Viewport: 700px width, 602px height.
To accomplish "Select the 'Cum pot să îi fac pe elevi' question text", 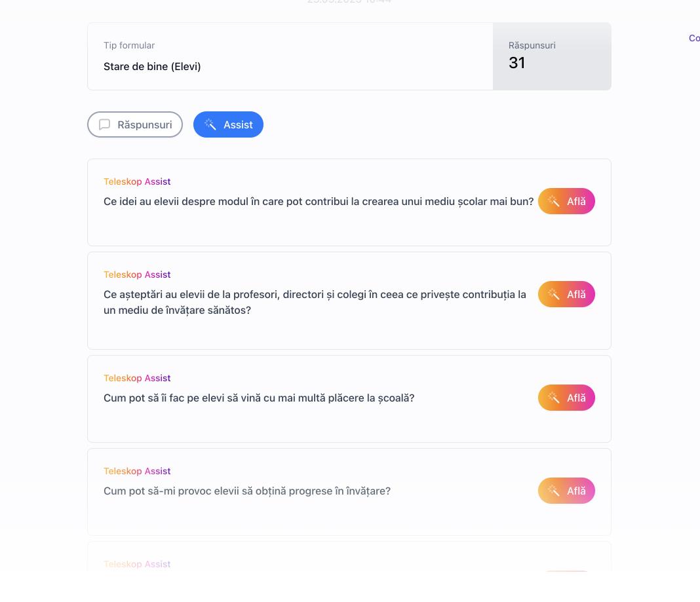I will click(259, 398).
